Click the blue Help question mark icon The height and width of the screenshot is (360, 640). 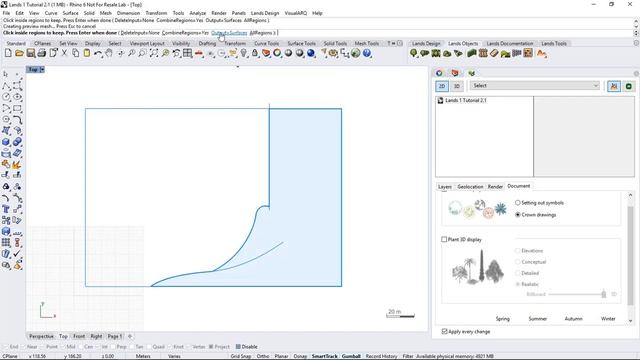pyautogui.click(x=367, y=53)
